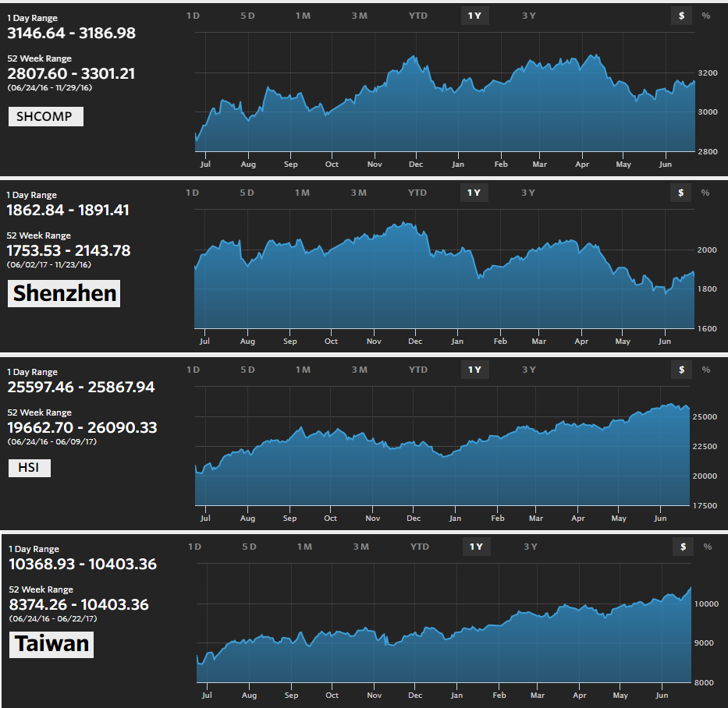Viewport: 728px width, 708px height.
Task: Select 1M range on HSI chart
Action: click(x=304, y=370)
